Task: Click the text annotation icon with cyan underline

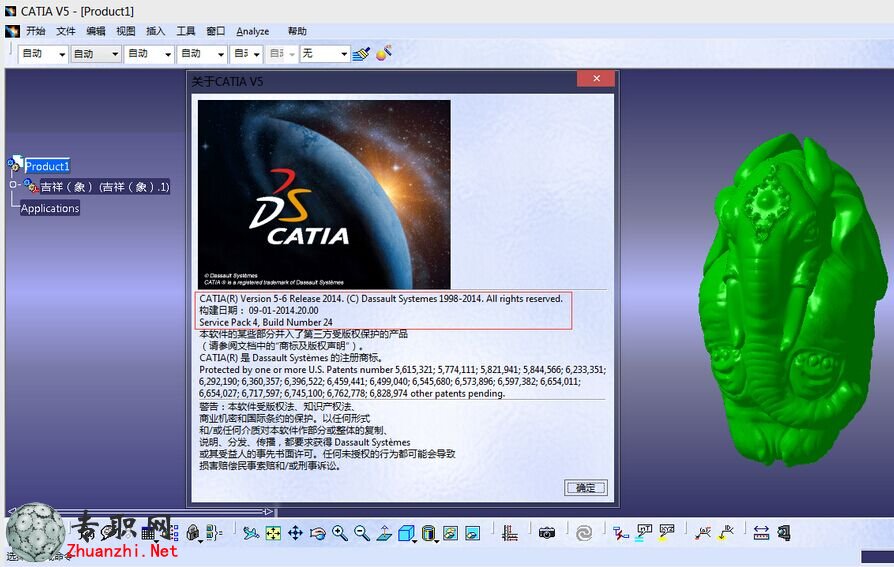Action: [x=644, y=533]
